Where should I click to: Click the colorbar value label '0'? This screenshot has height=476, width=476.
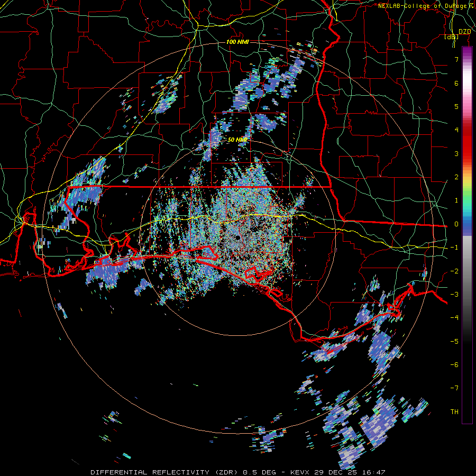[456, 224]
